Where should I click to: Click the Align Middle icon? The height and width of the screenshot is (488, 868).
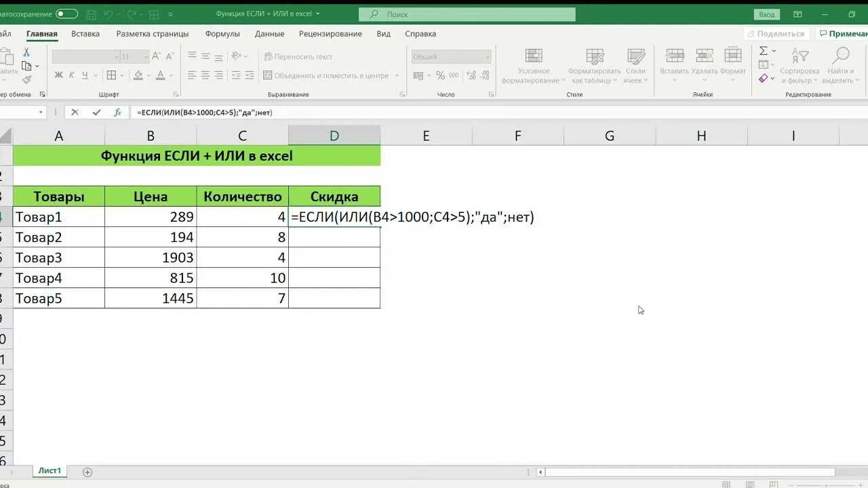pyautogui.click(x=206, y=56)
